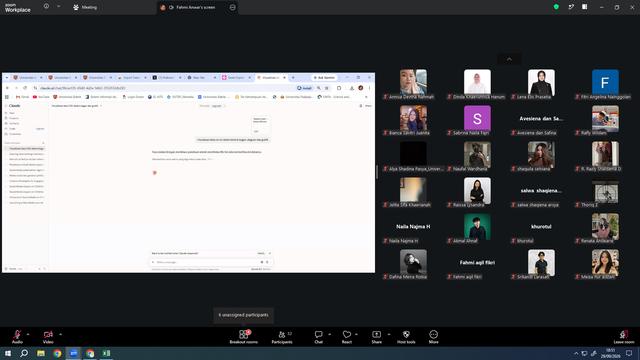Open the share options arrow beside Share
The width and height of the screenshot is (640, 360).
(x=389, y=334)
